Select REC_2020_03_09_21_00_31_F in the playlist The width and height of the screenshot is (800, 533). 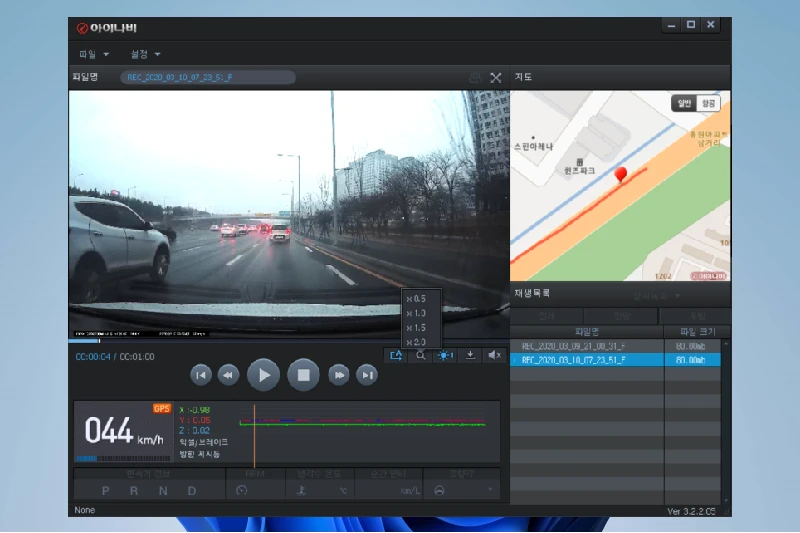(x=615, y=346)
